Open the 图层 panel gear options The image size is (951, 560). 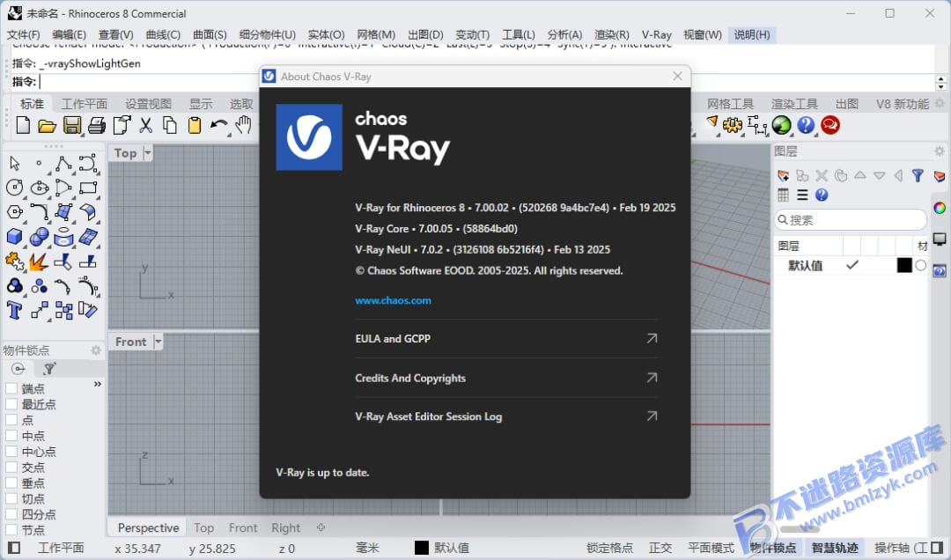tap(940, 151)
